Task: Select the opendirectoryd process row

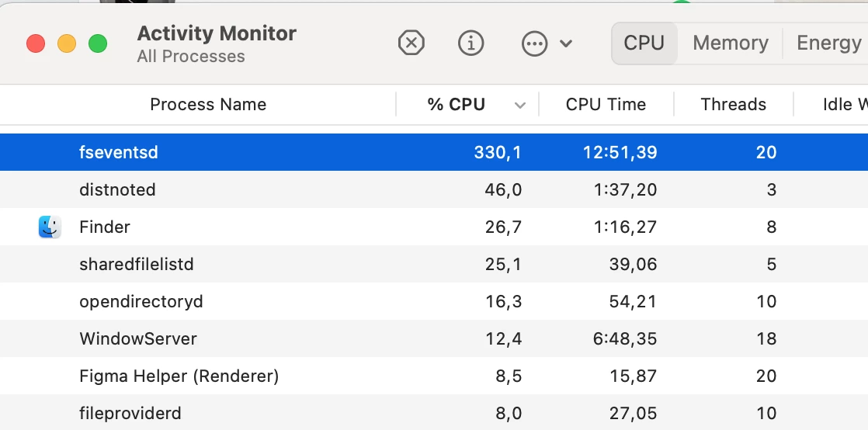Action: tap(434, 302)
